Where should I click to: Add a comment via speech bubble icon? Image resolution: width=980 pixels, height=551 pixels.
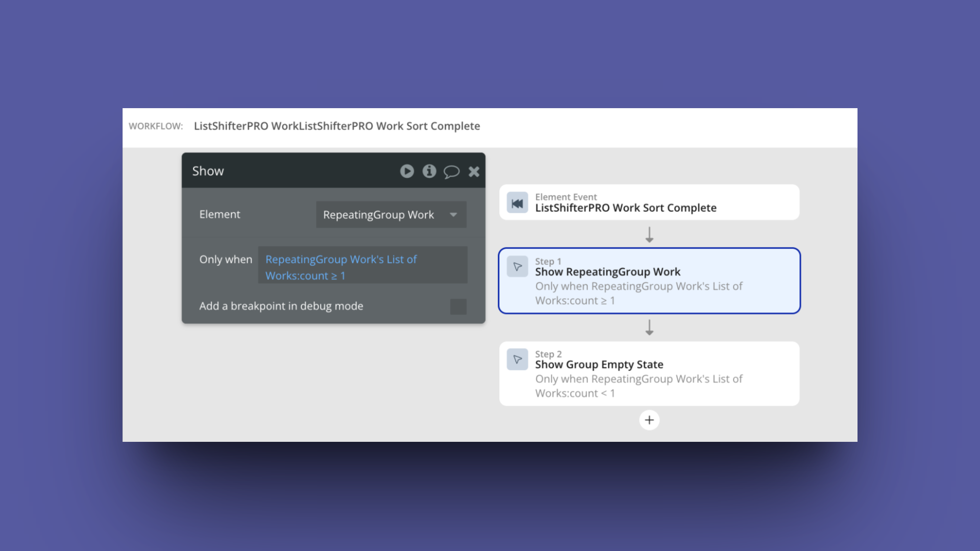(452, 171)
